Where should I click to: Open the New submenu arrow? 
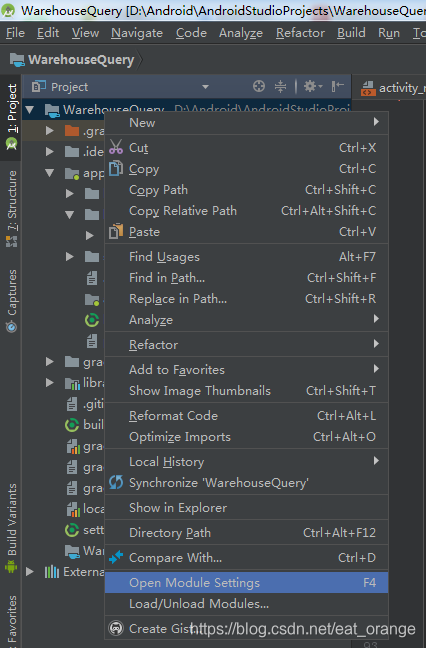[376, 122]
